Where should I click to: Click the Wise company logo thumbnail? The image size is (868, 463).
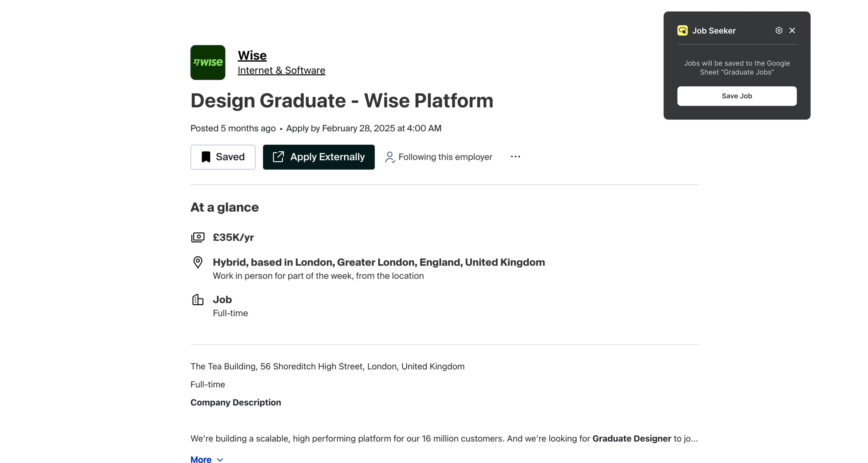point(208,62)
